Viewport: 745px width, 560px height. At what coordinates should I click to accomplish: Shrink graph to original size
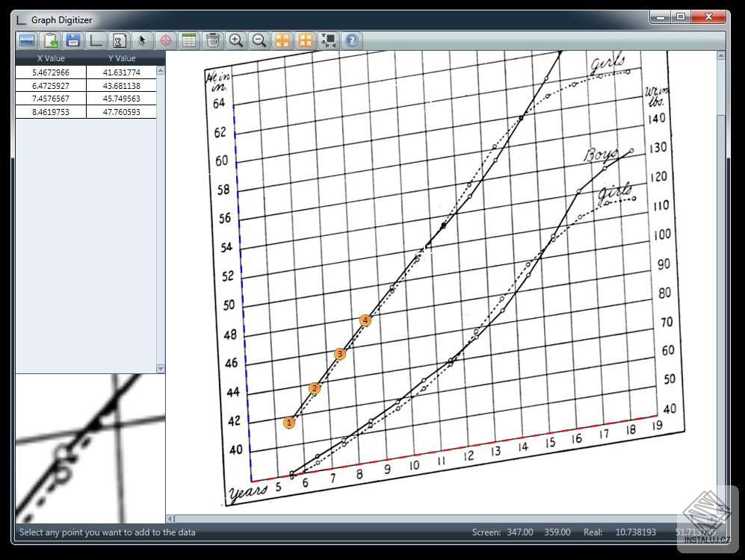305,40
